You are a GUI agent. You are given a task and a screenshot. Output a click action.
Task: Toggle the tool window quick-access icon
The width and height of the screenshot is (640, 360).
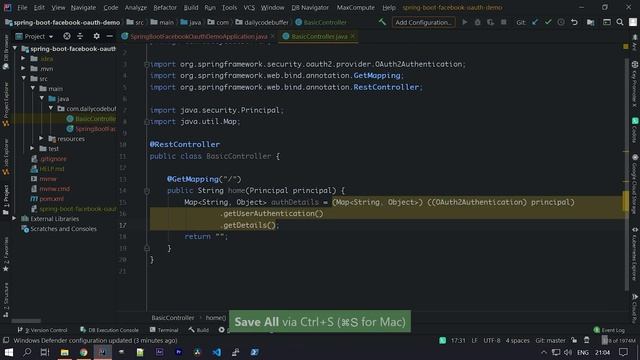[6, 340]
